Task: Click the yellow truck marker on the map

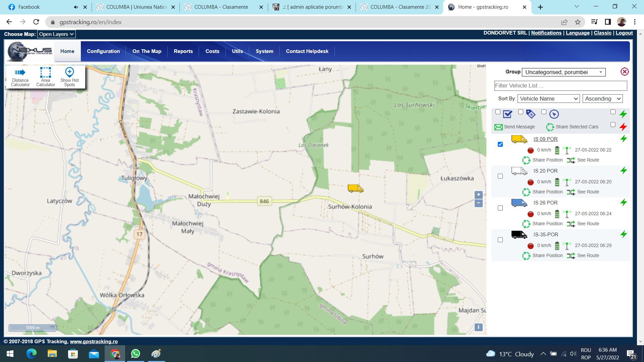Action: tap(355, 189)
